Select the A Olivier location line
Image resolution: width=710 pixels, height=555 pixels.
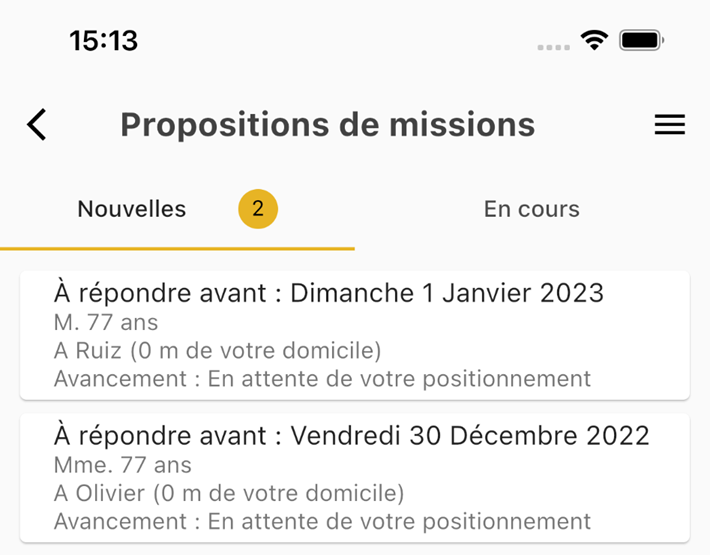coord(229,493)
